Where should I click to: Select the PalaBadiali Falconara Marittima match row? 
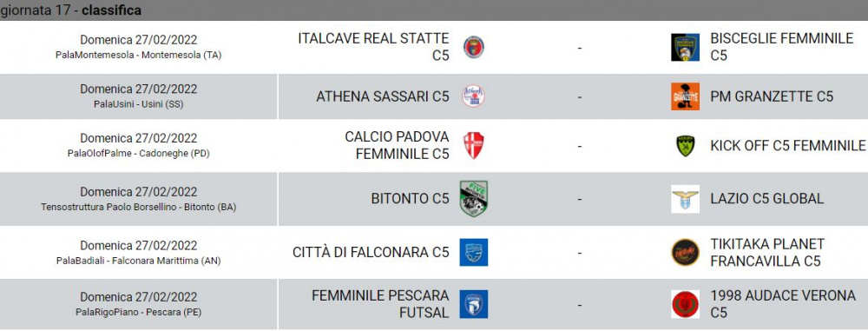pos(434,252)
